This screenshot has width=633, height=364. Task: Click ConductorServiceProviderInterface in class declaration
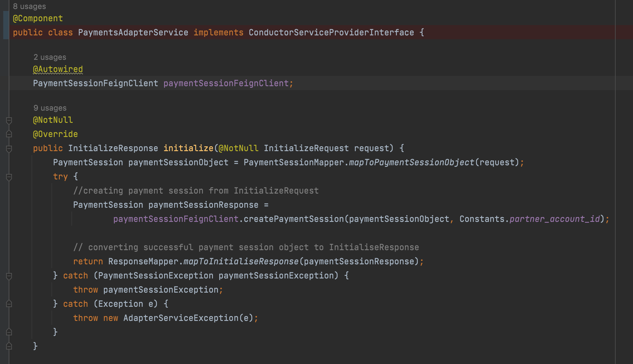click(x=331, y=32)
